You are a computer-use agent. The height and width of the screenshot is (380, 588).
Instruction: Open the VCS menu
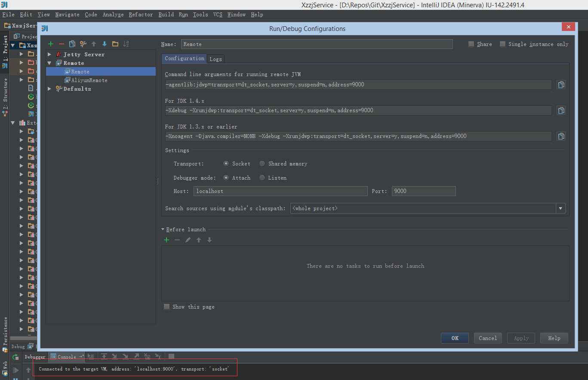218,15
